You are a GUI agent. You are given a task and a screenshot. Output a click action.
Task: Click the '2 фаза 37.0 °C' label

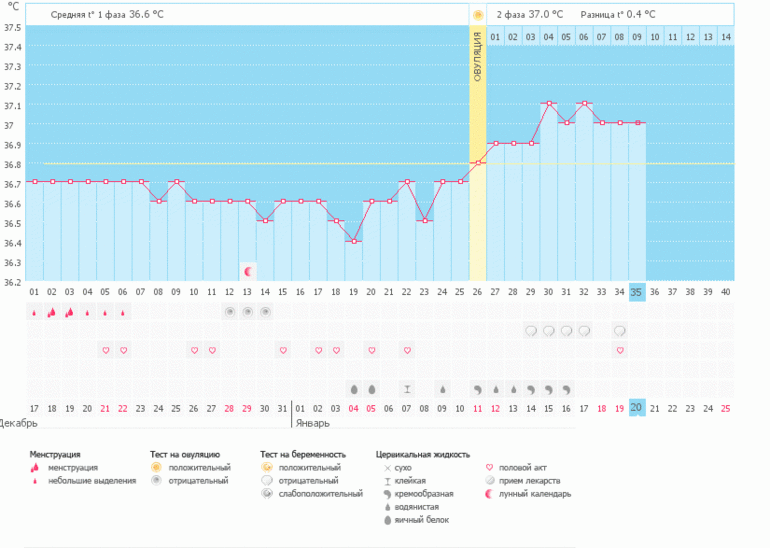tap(529, 15)
